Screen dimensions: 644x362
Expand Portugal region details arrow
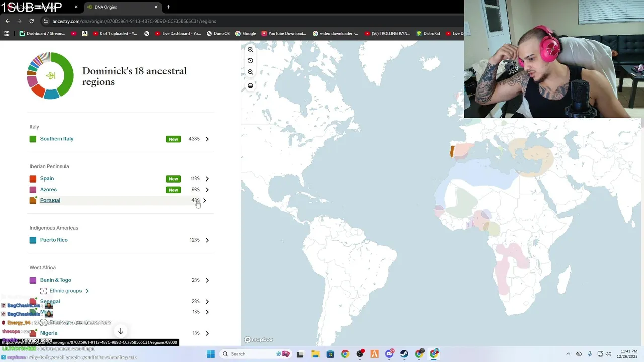(204, 200)
